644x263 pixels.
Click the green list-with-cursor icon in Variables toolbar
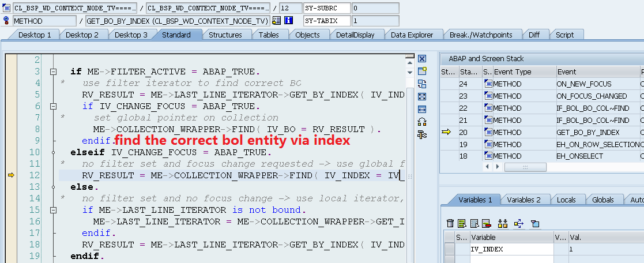click(x=462, y=224)
